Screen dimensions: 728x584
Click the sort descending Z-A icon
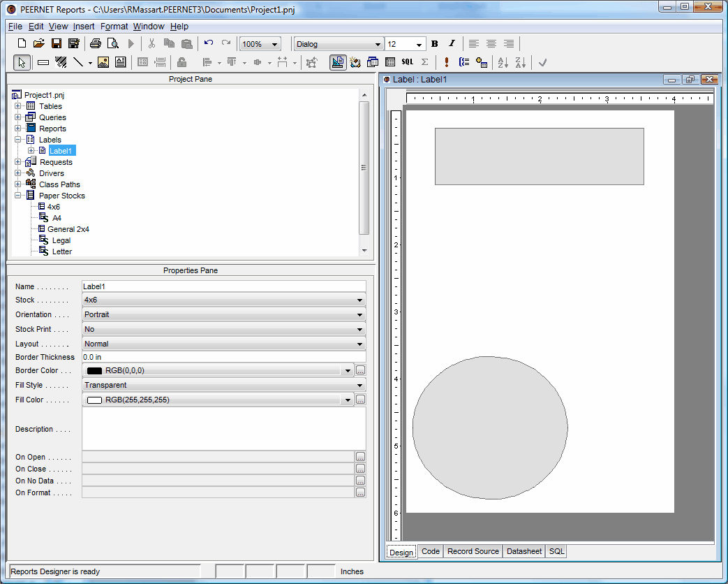(x=521, y=62)
